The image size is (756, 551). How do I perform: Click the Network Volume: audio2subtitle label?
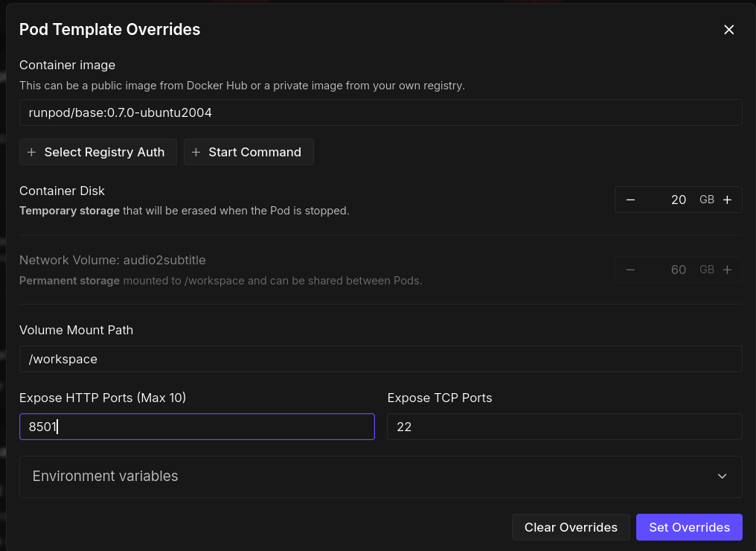[112, 261]
